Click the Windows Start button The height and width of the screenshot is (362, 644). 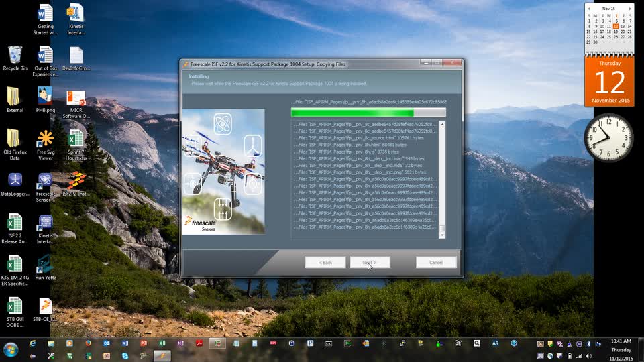[11, 349]
